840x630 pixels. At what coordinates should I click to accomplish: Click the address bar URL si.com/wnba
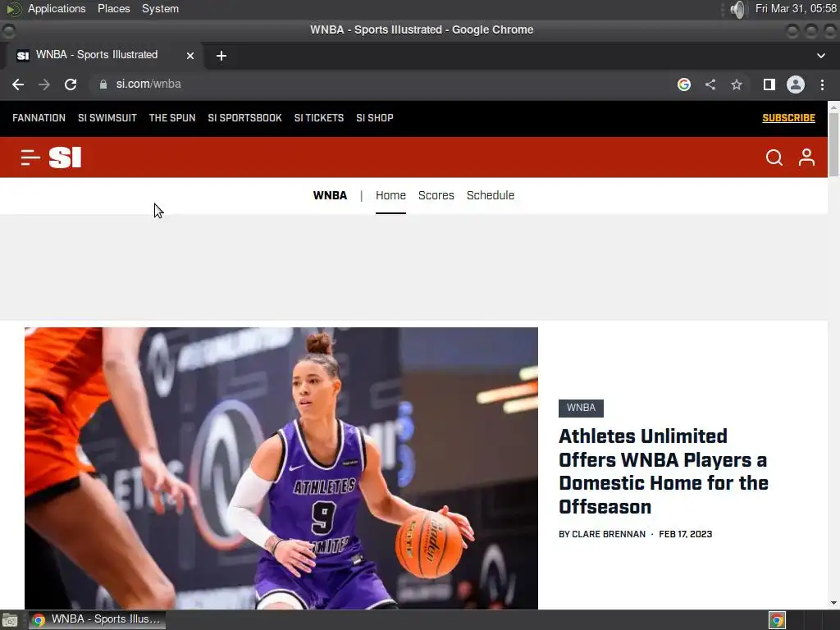(x=148, y=84)
